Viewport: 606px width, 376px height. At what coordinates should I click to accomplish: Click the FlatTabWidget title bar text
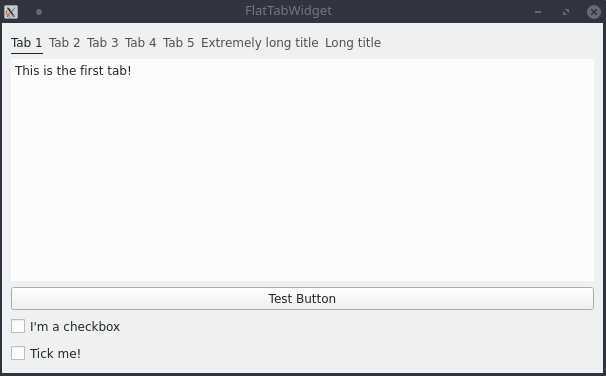coord(288,11)
